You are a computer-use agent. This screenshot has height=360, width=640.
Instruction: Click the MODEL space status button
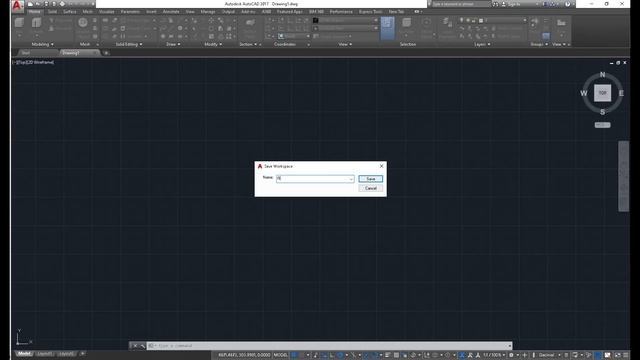coord(280,355)
